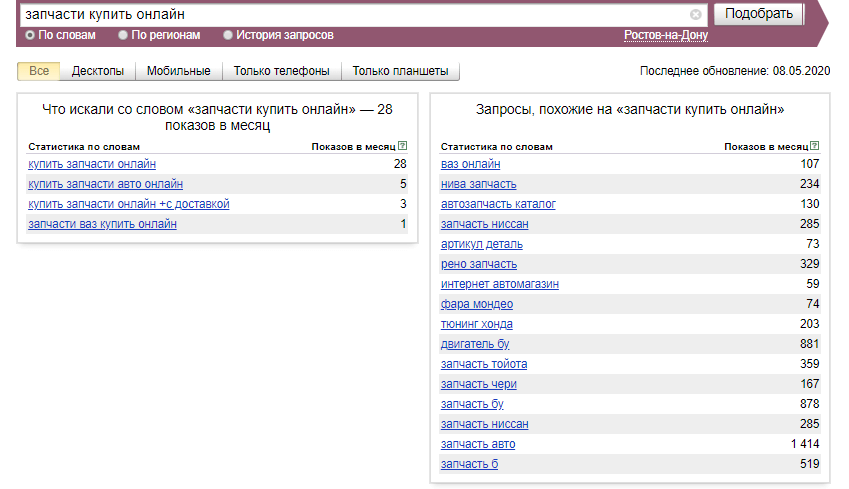
Task: Click help icon in right table header
Action: click(815, 146)
